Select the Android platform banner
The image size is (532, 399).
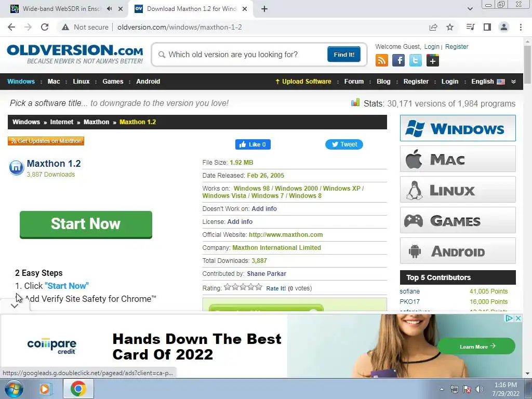pyautogui.click(x=458, y=251)
